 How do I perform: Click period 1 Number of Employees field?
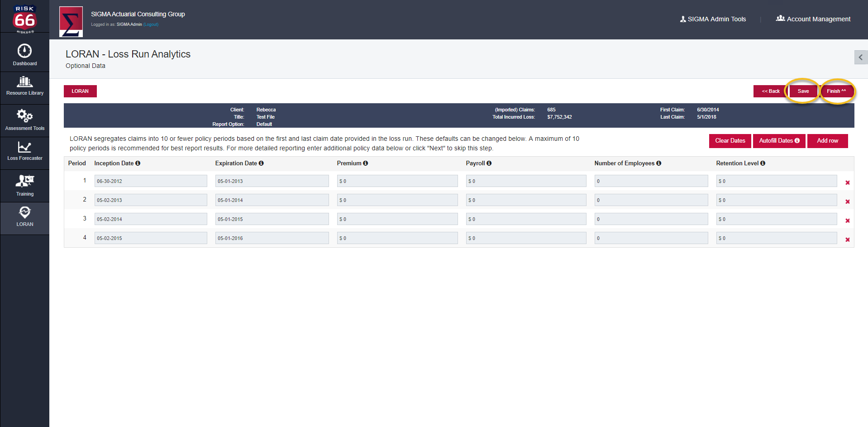point(651,181)
